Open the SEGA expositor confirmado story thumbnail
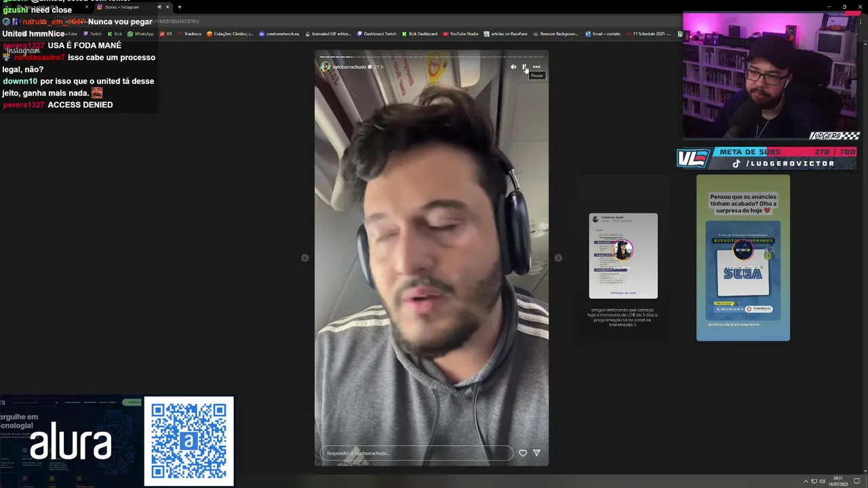This screenshot has height=488, width=868. click(x=743, y=258)
